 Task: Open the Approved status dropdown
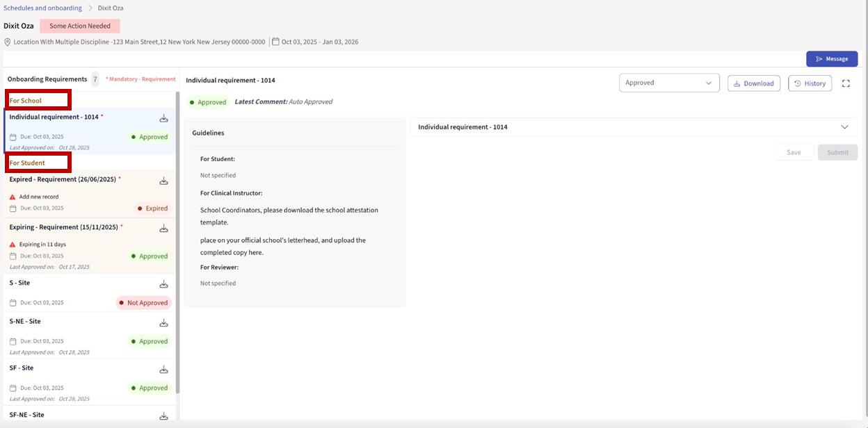pos(668,83)
